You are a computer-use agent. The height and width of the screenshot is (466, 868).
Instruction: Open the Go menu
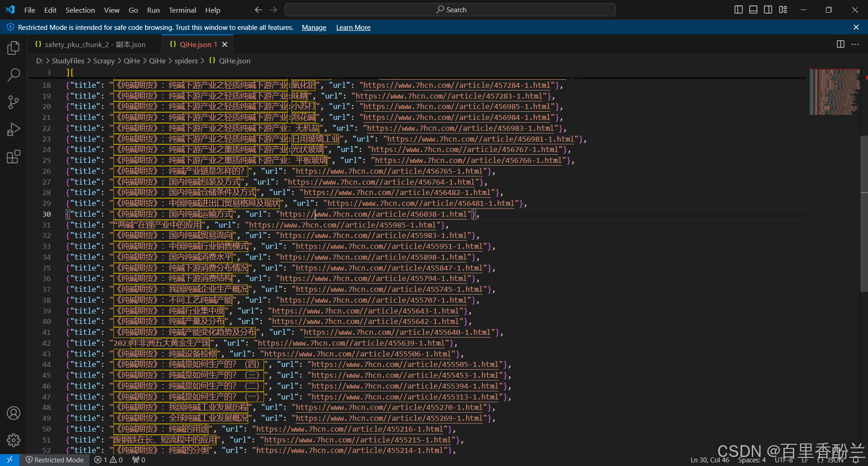[x=133, y=10]
